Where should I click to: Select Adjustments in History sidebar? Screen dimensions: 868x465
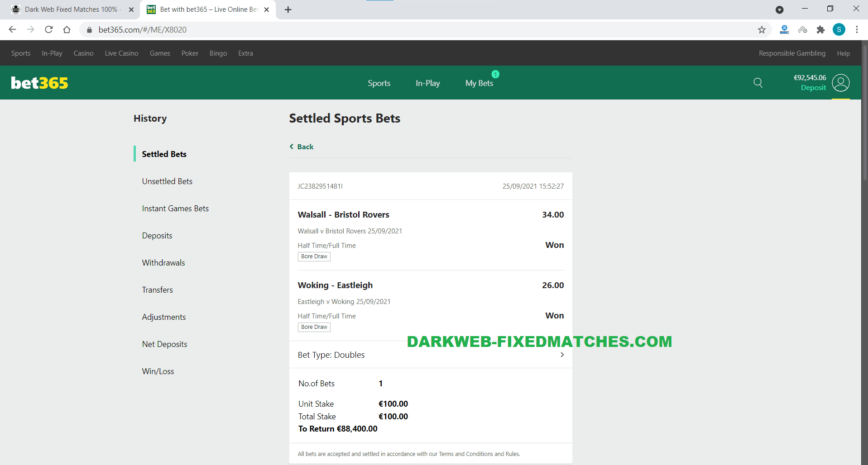click(164, 317)
